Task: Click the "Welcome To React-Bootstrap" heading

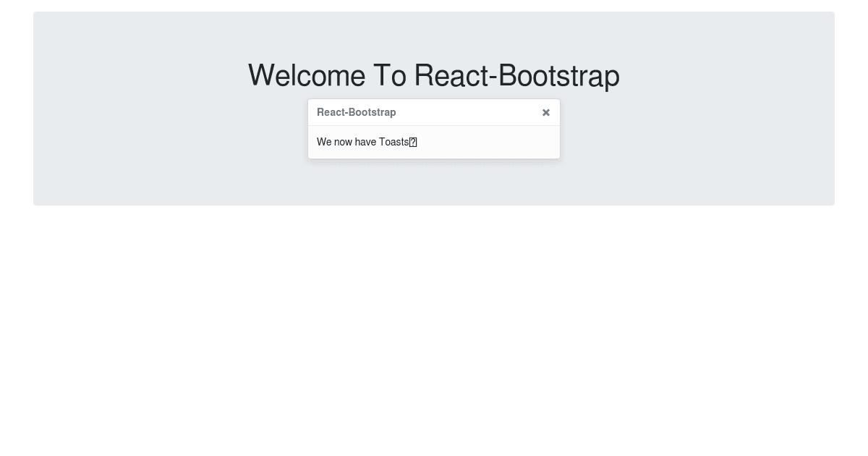Action: pyautogui.click(x=433, y=76)
